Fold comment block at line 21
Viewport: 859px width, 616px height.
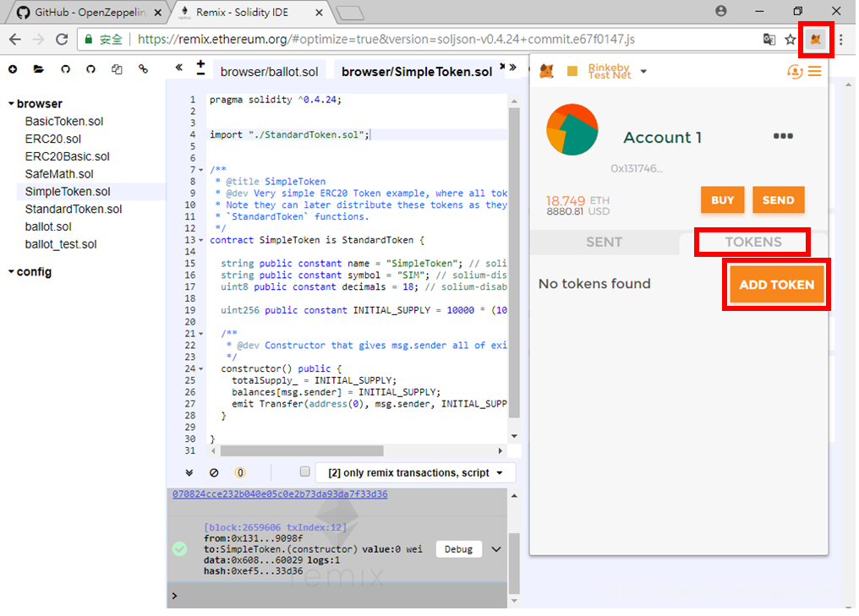200,334
